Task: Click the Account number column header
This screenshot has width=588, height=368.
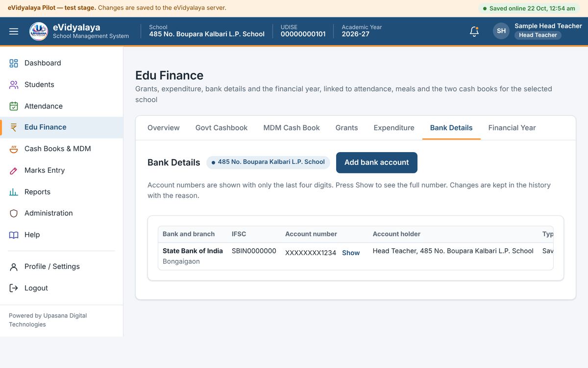Action: [x=311, y=234]
